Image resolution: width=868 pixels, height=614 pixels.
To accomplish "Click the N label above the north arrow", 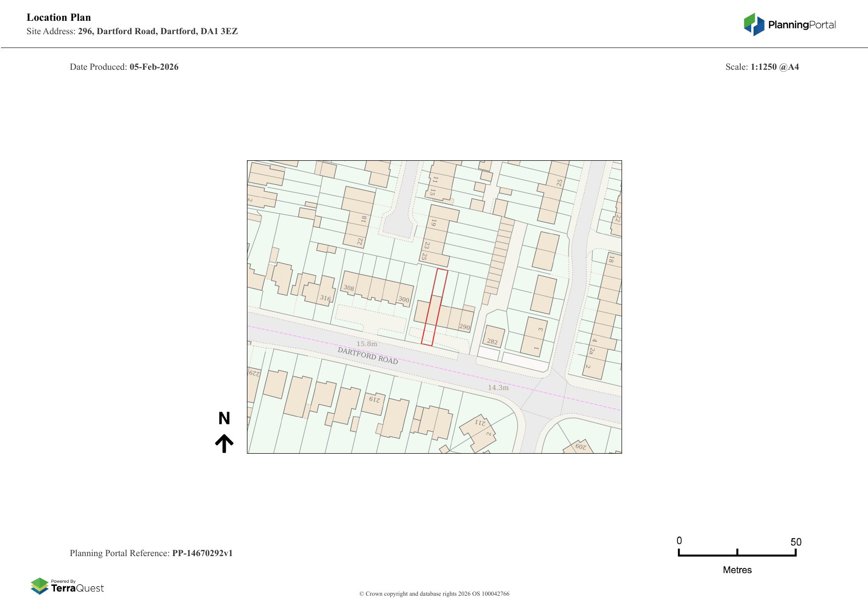I will pyautogui.click(x=225, y=419).
